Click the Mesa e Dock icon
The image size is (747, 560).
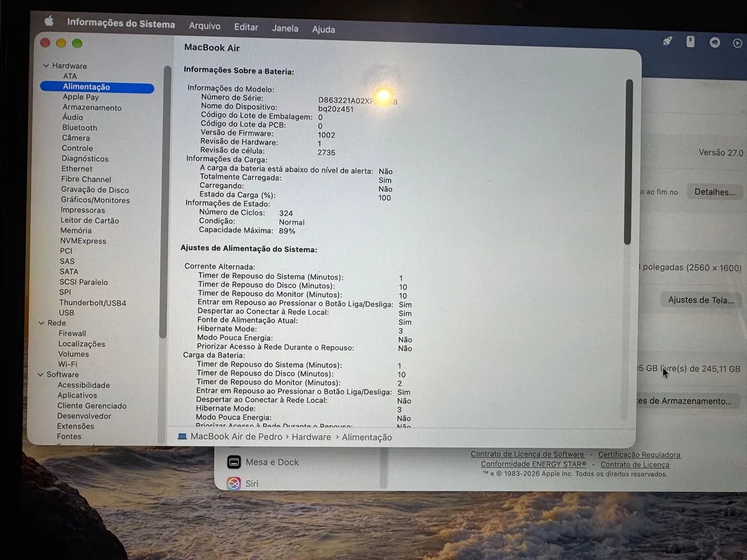point(234,462)
